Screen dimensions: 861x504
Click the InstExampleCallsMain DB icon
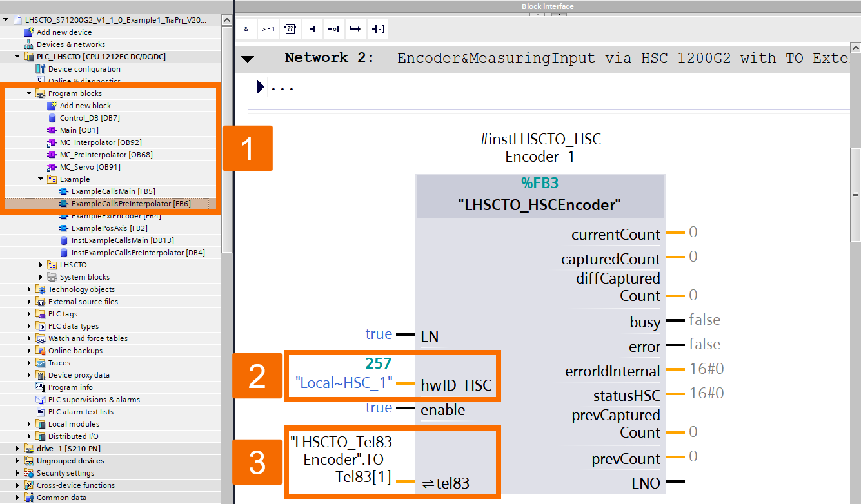(x=64, y=240)
